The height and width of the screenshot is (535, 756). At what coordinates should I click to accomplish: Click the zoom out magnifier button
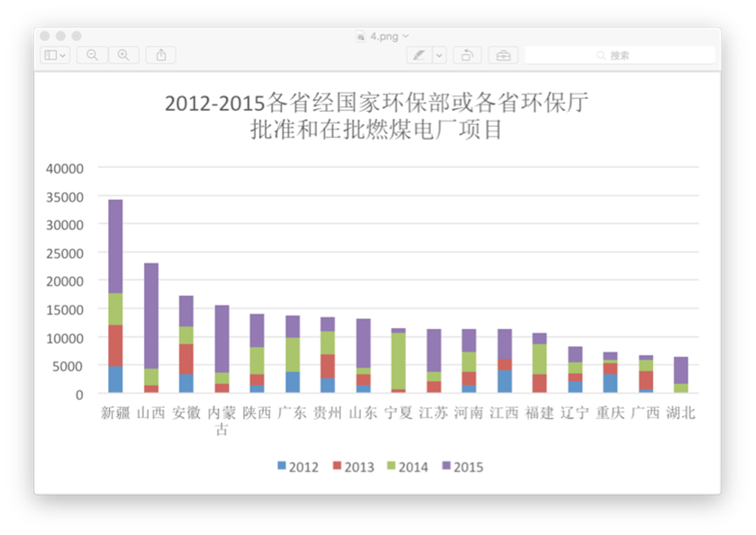92,56
